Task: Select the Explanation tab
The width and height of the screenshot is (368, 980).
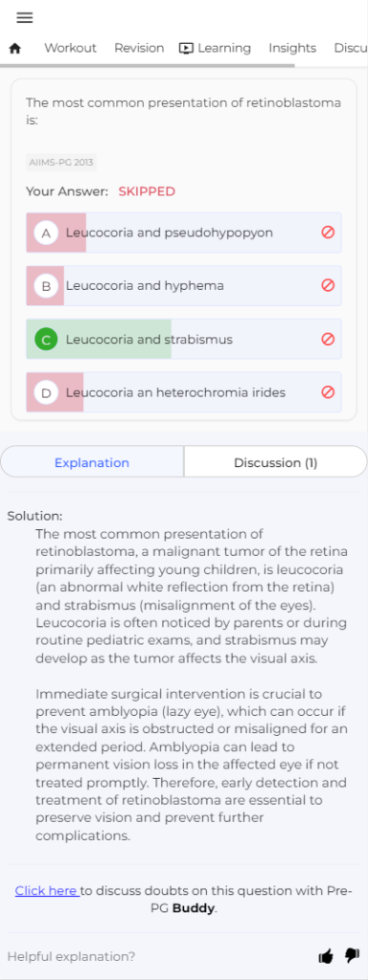Action: click(x=92, y=462)
